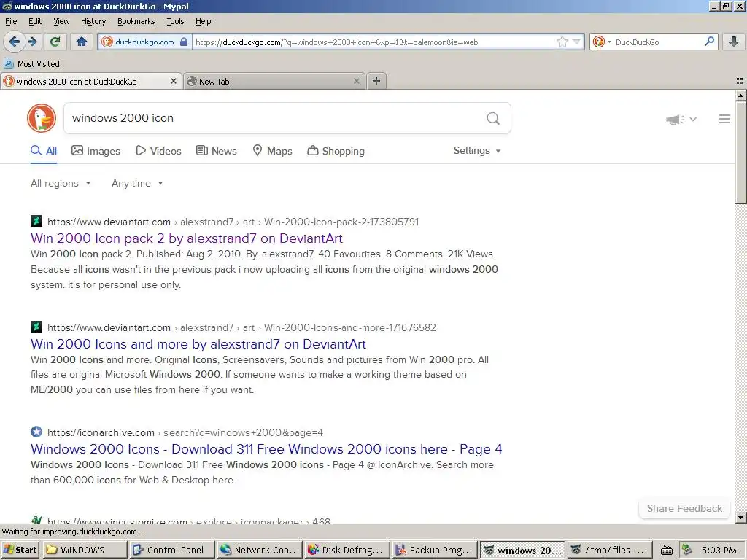Click the browser Forward arrow button
Image resolution: width=747 pixels, height=560 pixels.
point(32,42)
